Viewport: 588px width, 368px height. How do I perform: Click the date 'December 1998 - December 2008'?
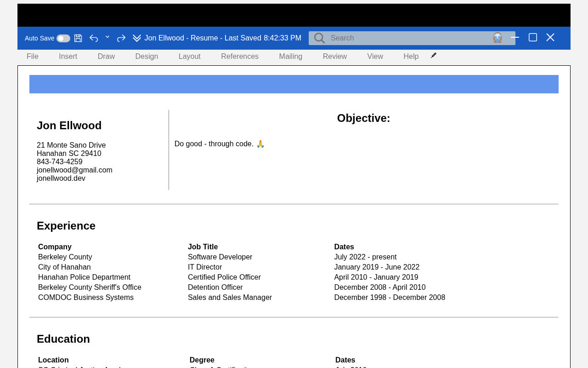coord(390,298)
